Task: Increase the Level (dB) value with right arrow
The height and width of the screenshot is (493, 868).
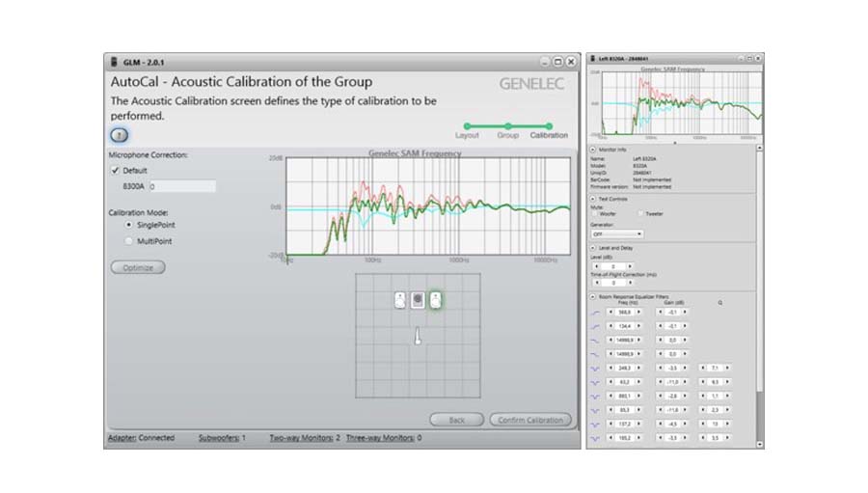Action: 630,266
